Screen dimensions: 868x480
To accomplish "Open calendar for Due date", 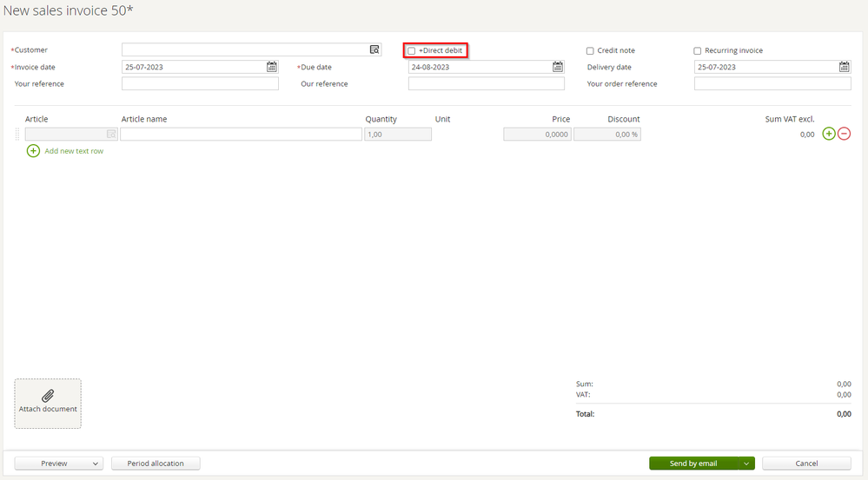I will [x=558, y=67].
